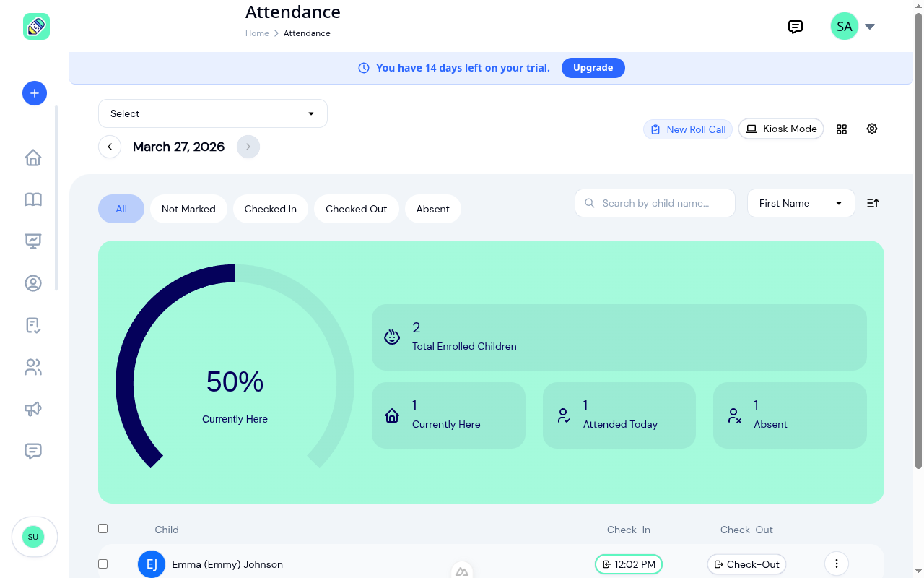The width and height of the screenshot is (924, 578).
Task: Click the March 27, 2026 date
Action: 178,147
